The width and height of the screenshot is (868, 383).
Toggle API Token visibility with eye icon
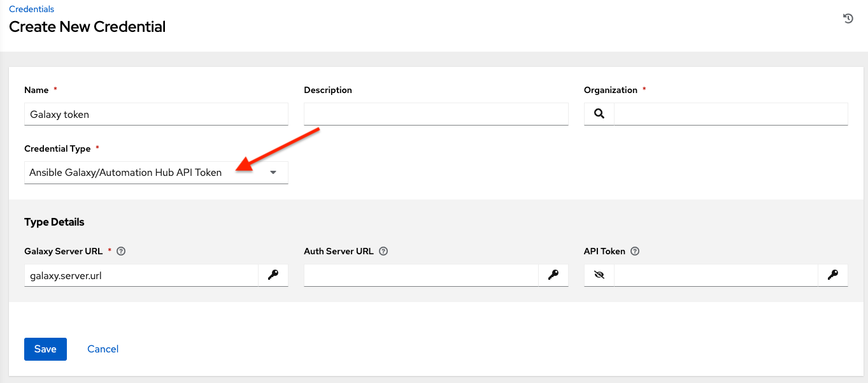click(598, 275)
